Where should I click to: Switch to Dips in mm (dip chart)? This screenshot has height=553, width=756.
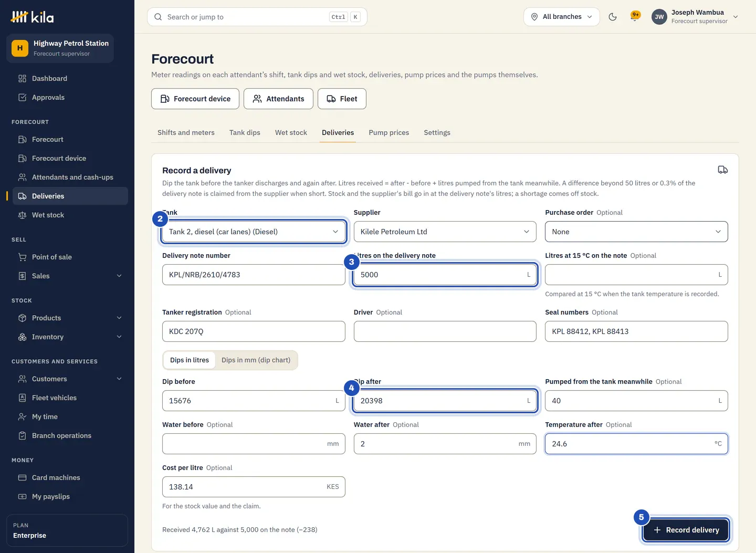(x=256, y=360)
